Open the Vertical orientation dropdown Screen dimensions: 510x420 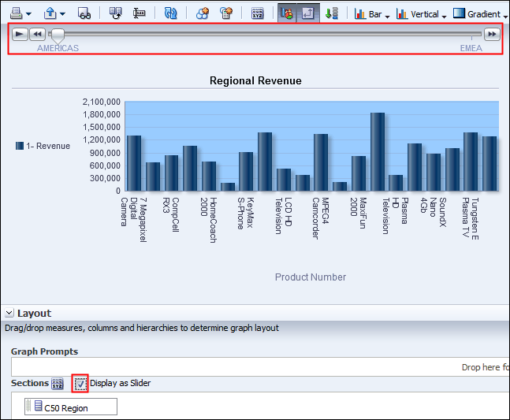pyautogui.click(x=421, y=14)
